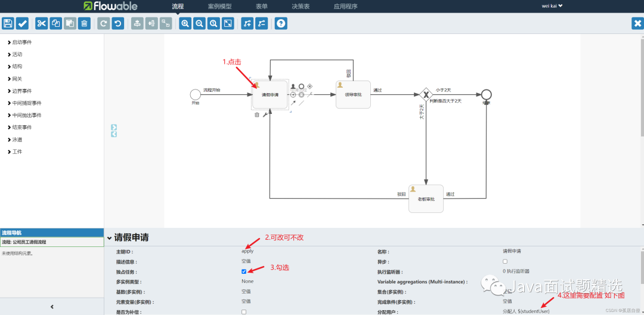Click the Delete trash icon in toolbar
Screen dimensions: 644x315
click(84, 23)
